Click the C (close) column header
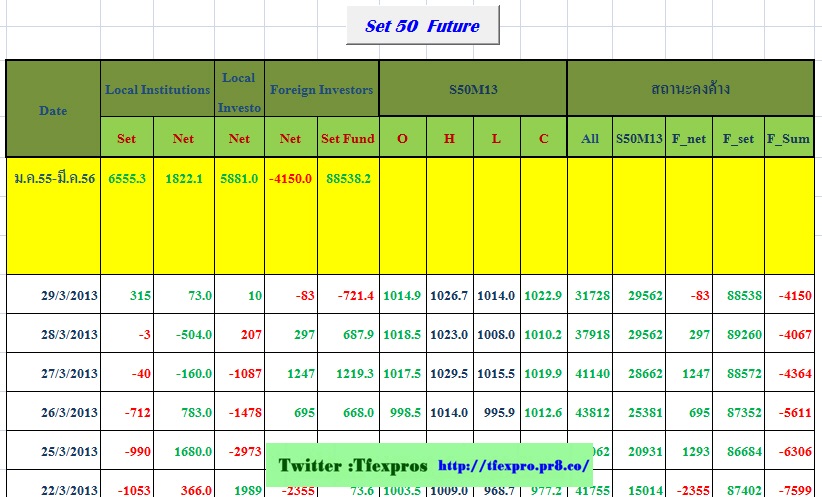 543,139
